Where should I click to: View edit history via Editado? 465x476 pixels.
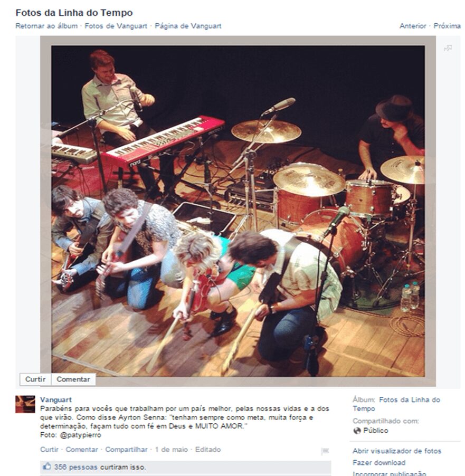coord(208,449)
